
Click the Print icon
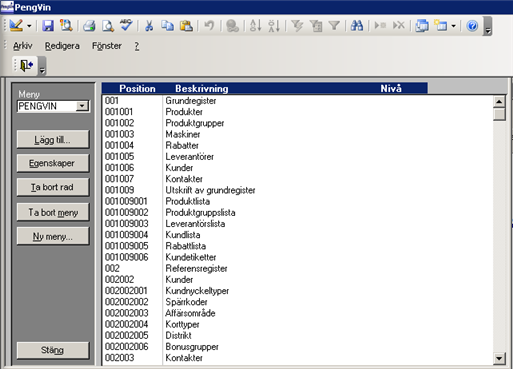89,26
